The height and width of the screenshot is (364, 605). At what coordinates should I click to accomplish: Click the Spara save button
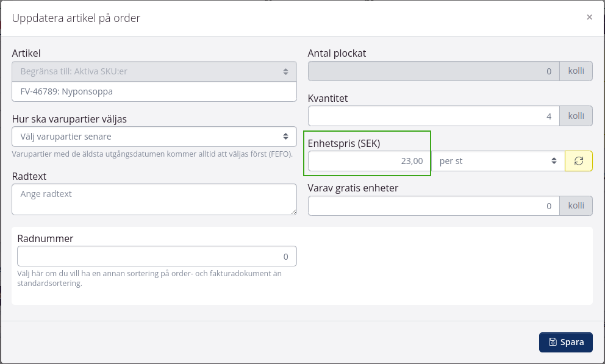click(565, 342)
